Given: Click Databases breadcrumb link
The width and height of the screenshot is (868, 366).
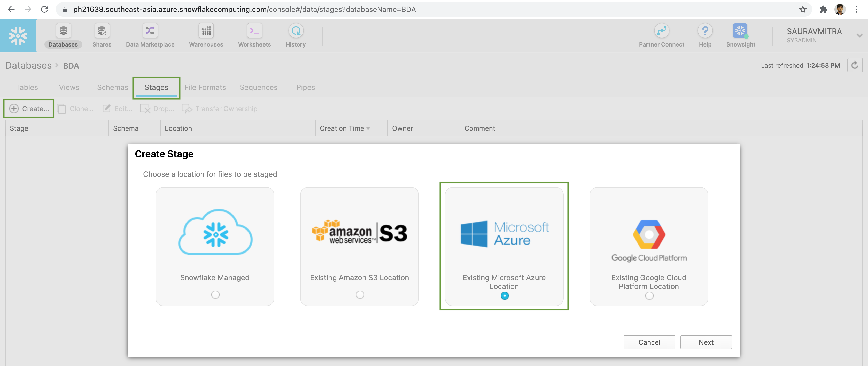Looking at the screenshot, I should (29, 65).
